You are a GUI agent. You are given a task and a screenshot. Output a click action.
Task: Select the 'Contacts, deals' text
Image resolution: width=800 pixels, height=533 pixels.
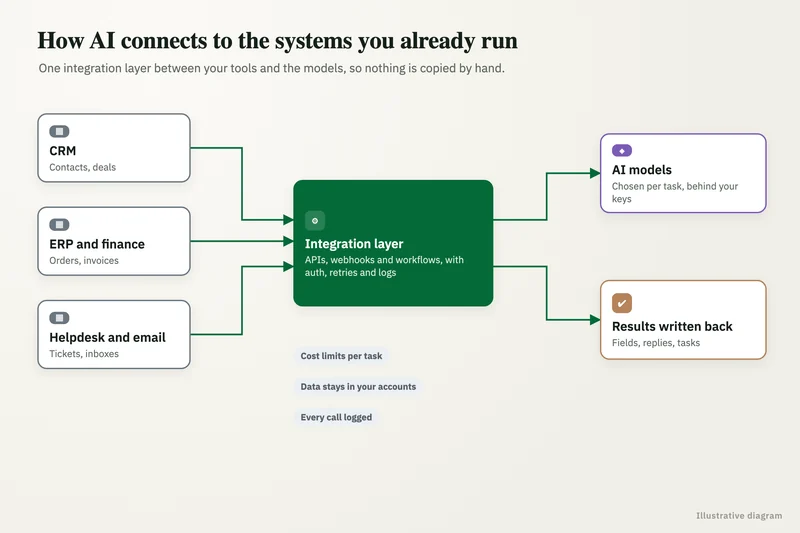pos(83,167)
